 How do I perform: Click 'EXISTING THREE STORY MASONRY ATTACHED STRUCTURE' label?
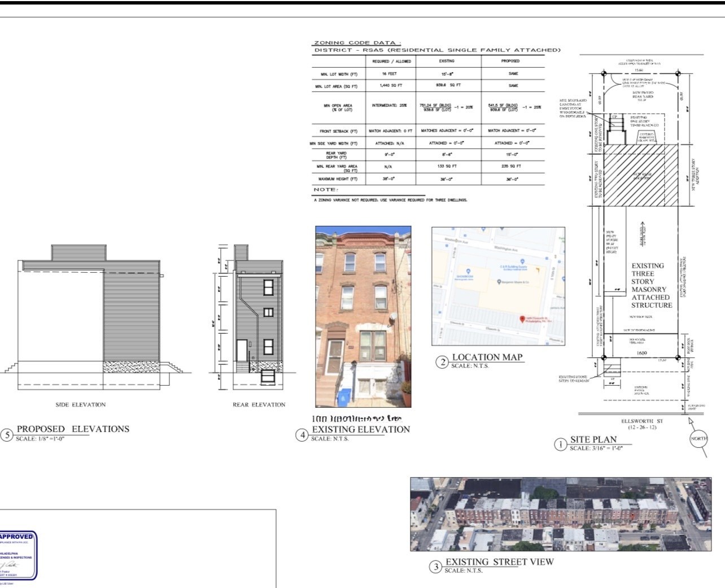click(x=652, y=285)
